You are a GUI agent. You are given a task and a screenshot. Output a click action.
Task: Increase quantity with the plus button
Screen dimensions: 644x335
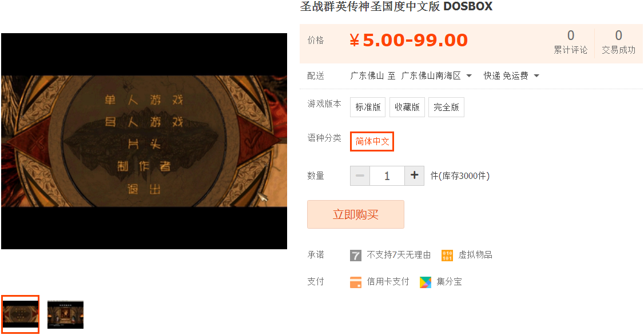pyautogui.click(x=415, y=176)
